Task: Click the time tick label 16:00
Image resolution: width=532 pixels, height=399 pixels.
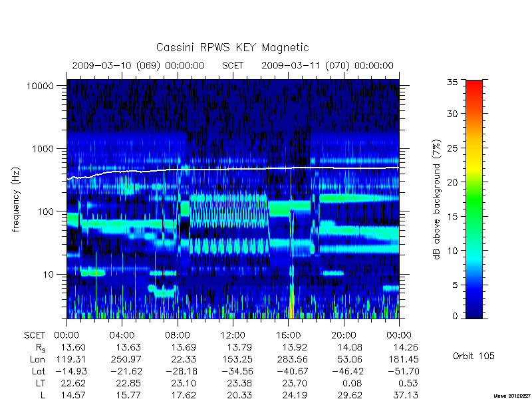Action: (x=288, y=335)
